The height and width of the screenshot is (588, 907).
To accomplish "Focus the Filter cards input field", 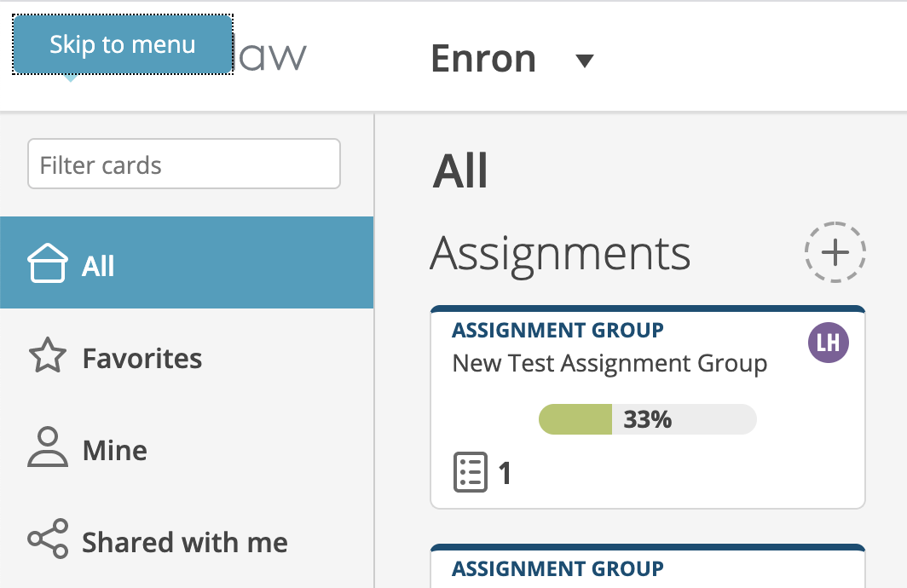I will pos(184,164).
